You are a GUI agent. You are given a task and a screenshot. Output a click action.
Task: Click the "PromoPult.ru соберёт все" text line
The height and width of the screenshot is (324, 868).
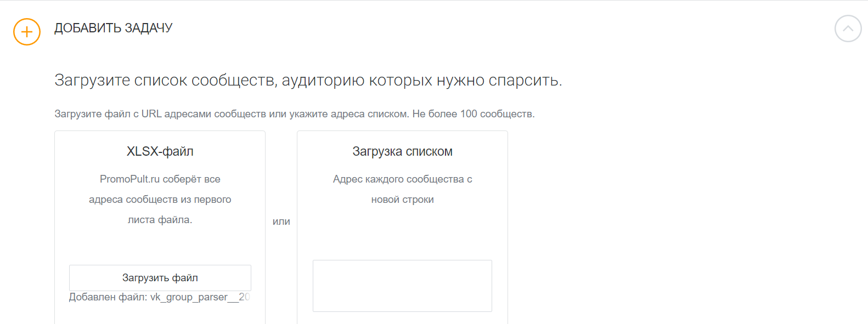click(160, 179)
